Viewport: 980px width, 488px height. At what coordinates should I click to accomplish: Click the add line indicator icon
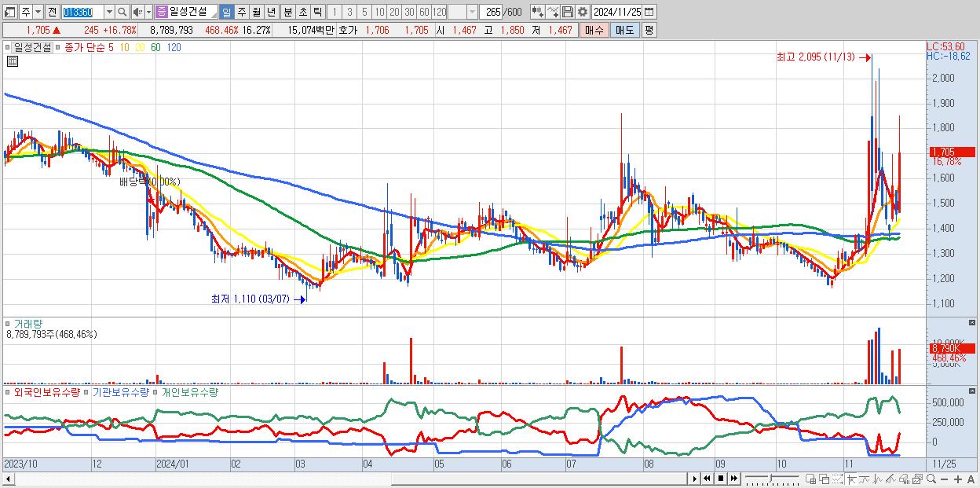click(553, 13)
